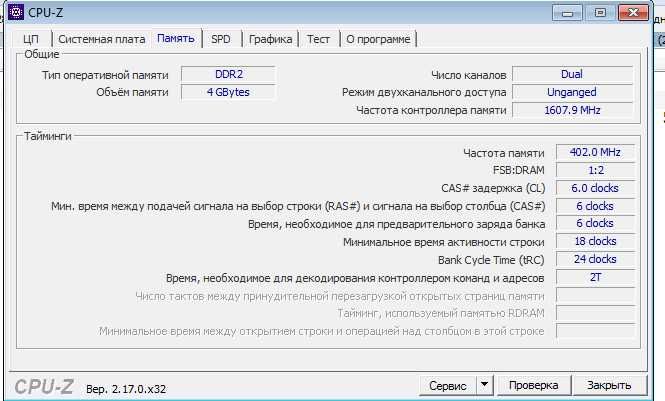The height and width of the screenshot is (401, 665).
Task: Click the Частота памяти label
Action: tap(504, 153)
